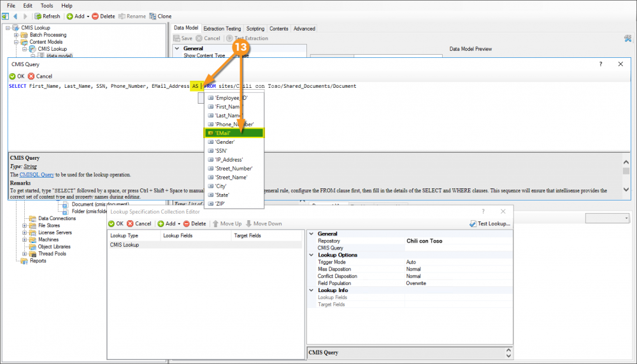Select Batch Processing tree node
Viewport: 637px width, 364px height.
tap(48, 35)
